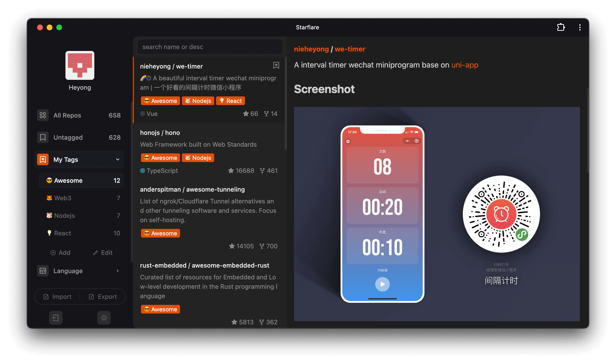Click the Untagged bookmark icon

point(43,137)
